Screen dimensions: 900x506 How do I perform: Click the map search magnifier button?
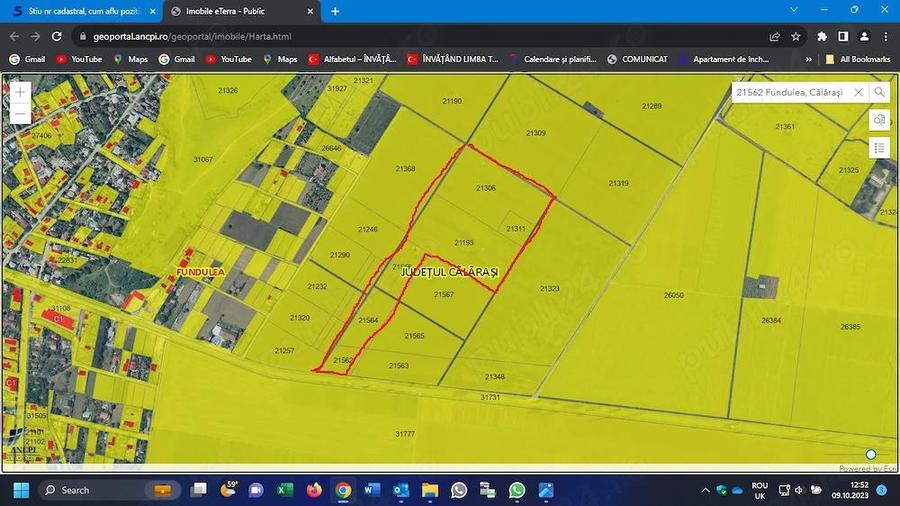[x=879, y=92]
